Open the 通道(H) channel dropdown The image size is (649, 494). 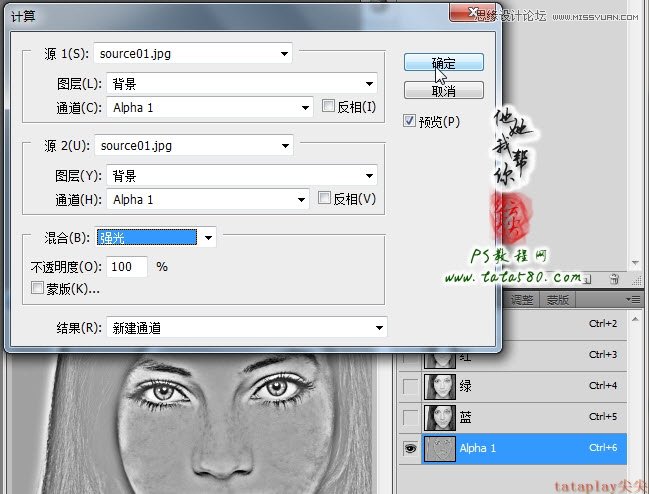(208, 199)
